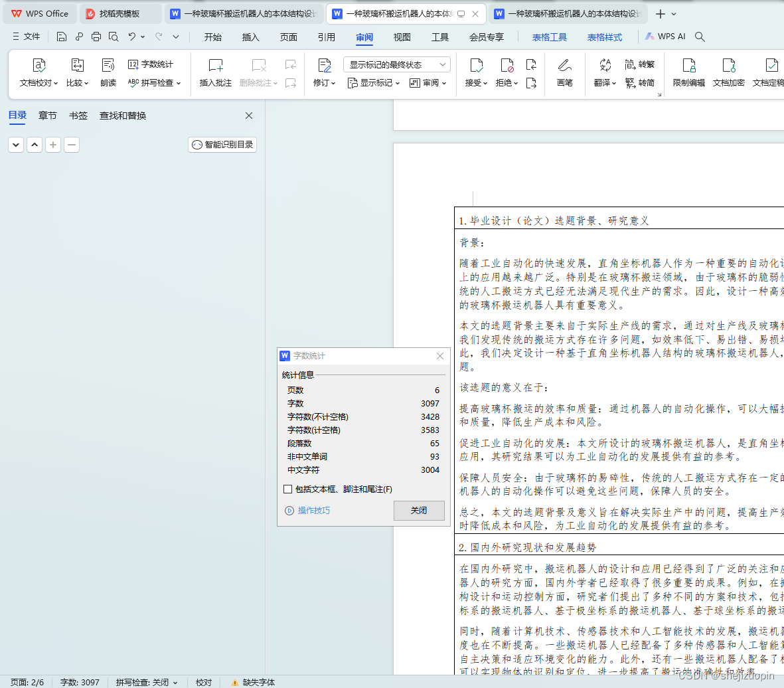Move up with the caret-up outline button

tap(35, 145)
